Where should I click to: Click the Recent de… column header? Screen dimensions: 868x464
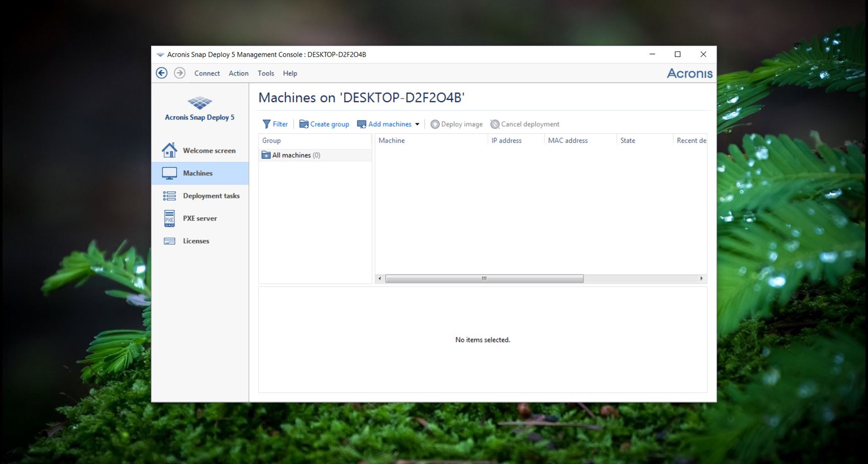click(690, 141)
